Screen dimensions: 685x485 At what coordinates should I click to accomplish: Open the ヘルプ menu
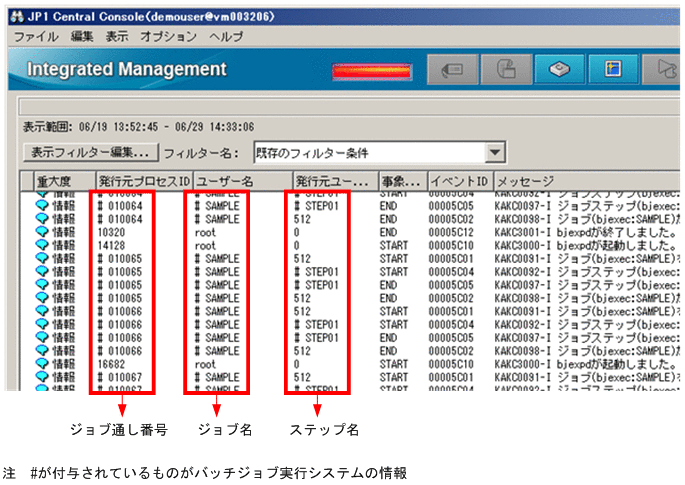[226, 37]
